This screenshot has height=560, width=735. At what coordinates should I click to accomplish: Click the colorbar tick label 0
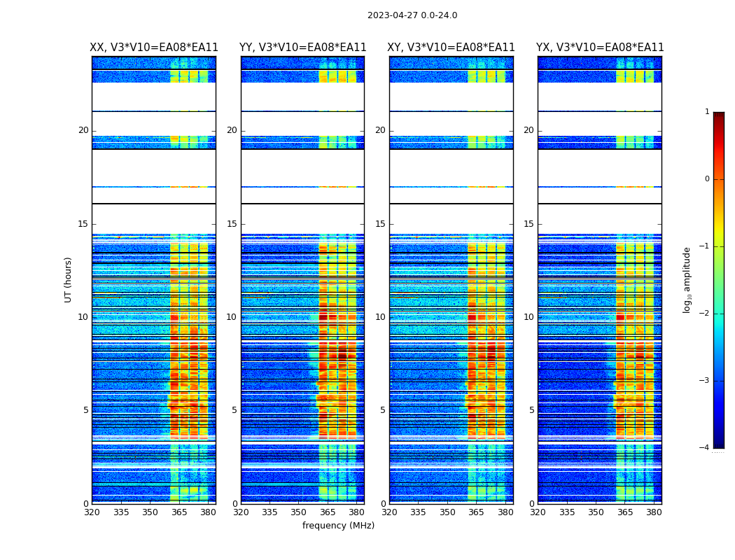tap(707, 179)
